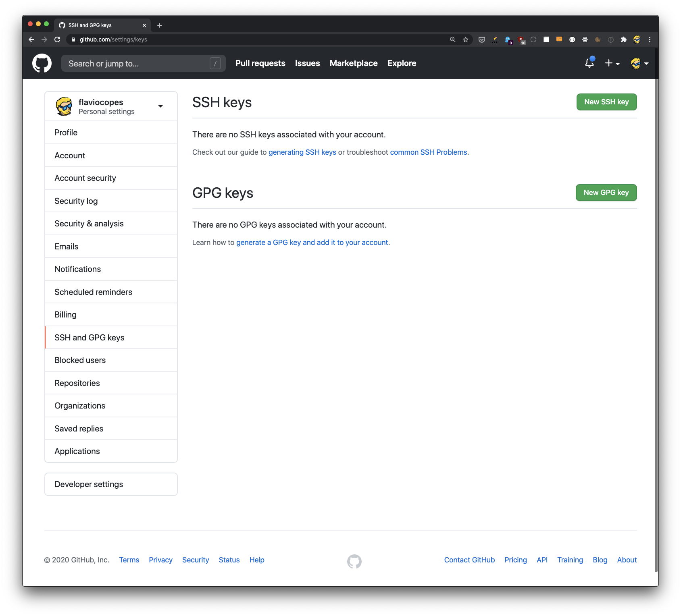Open Account security settings
Screen dimensions: 681x616
coord(85,178)
